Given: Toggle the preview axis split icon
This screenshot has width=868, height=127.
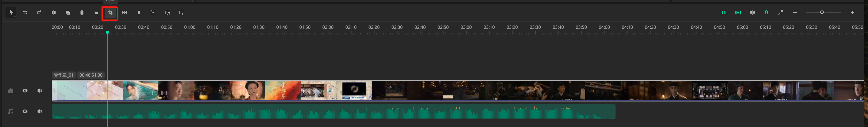Looking at the screenshot, I should (752, 13).
